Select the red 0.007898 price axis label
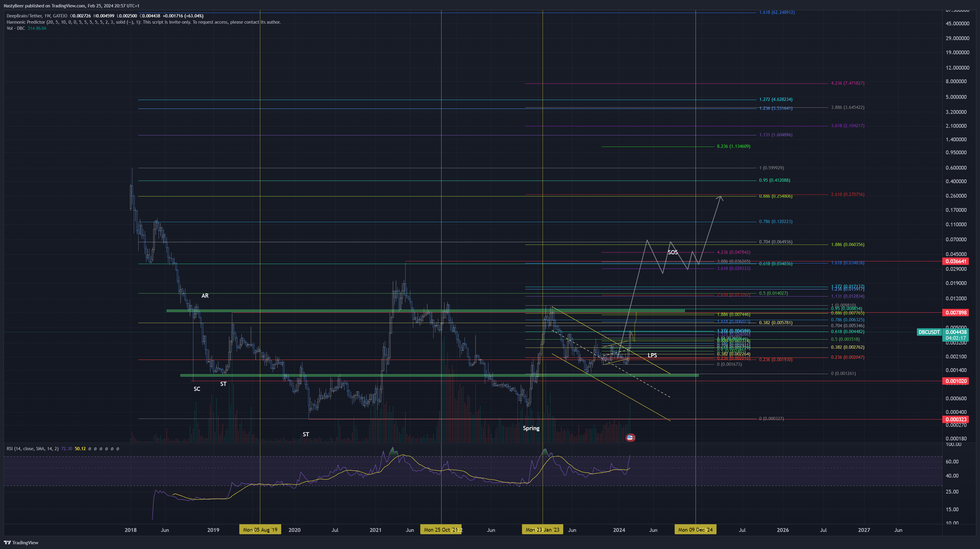 (956, 313)
